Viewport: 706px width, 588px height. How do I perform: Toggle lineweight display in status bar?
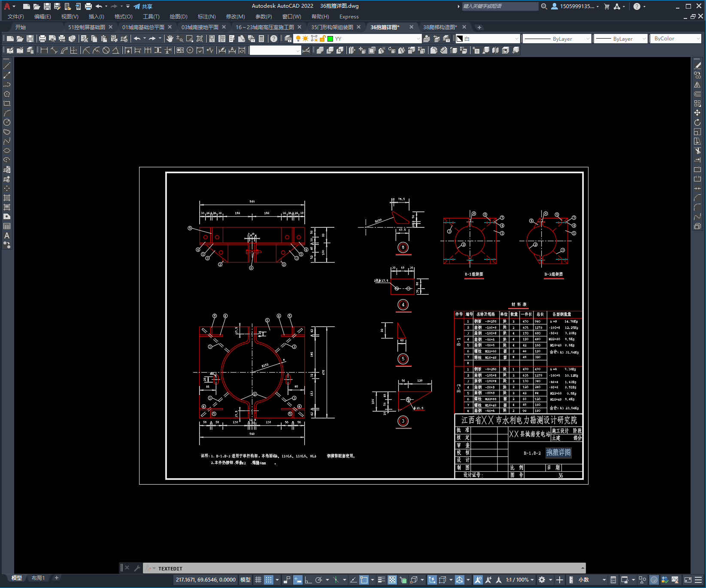coord(382,580)
